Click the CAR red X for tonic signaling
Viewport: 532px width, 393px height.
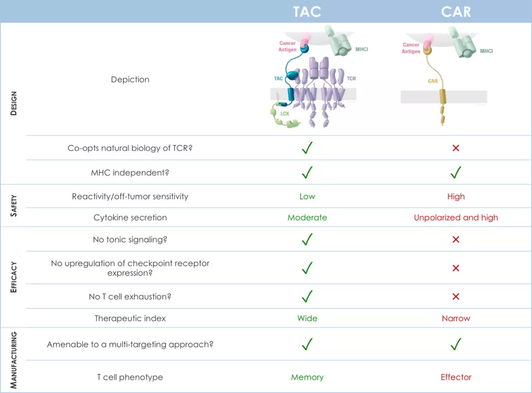click(x=456, y=240)
